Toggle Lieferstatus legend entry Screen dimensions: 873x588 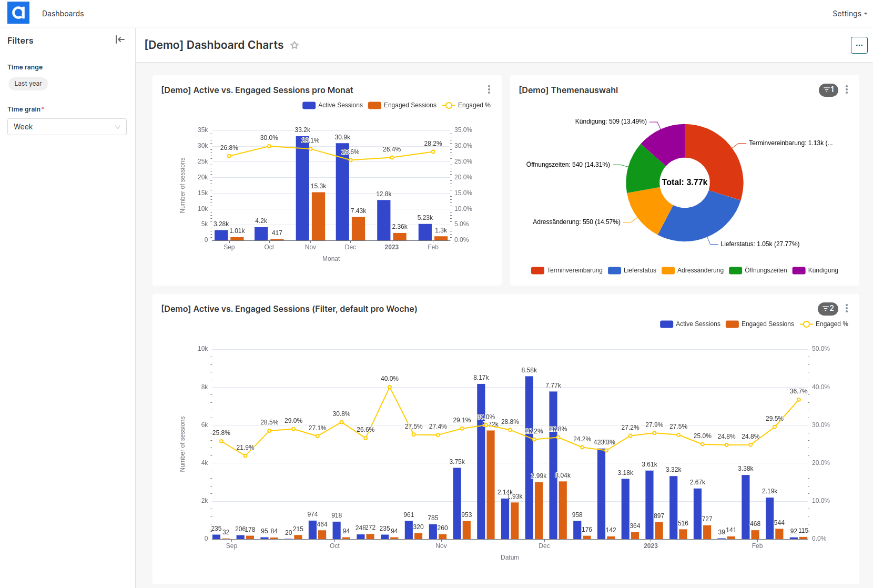pyautogui.click(x=632, y=270)
